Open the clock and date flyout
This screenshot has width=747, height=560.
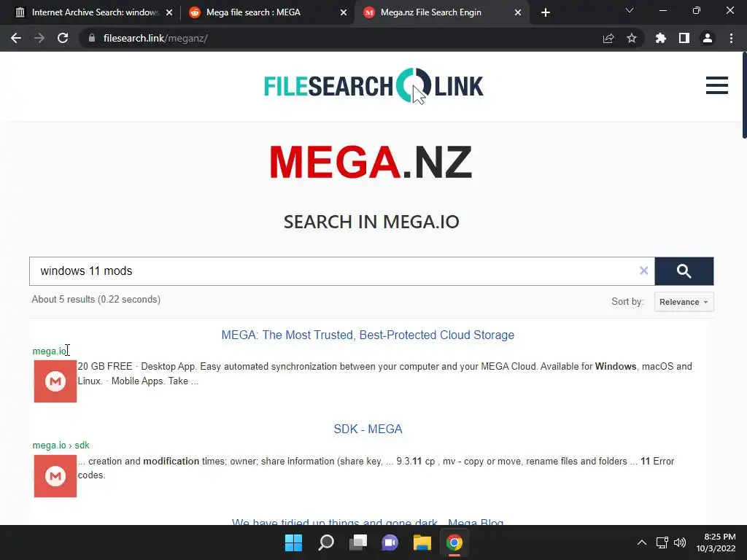pyautogui.click(x=716, y=542)
